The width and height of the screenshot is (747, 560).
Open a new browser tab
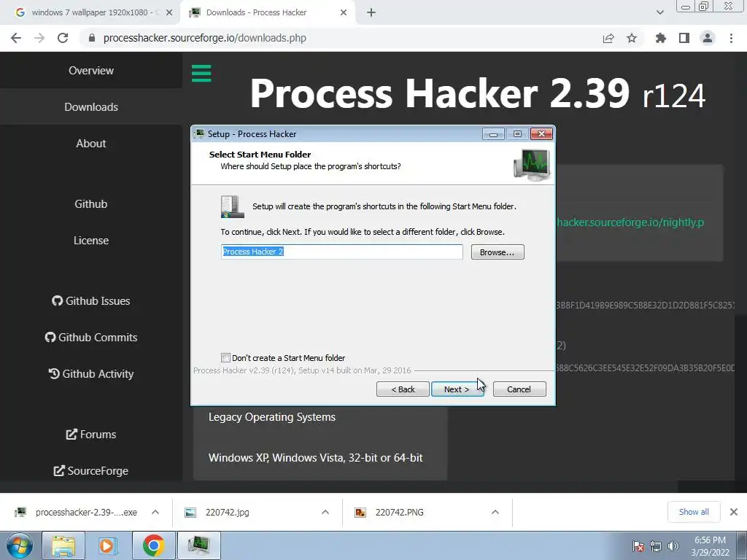371,12
